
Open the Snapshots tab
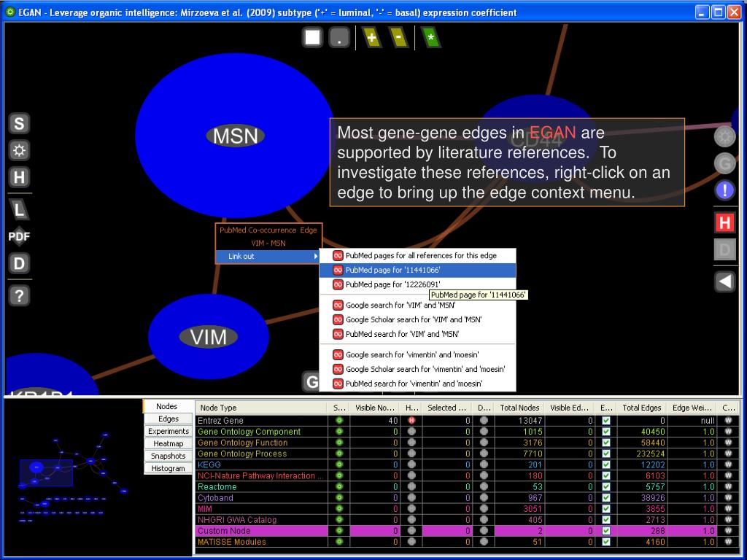tap(169, 456)
